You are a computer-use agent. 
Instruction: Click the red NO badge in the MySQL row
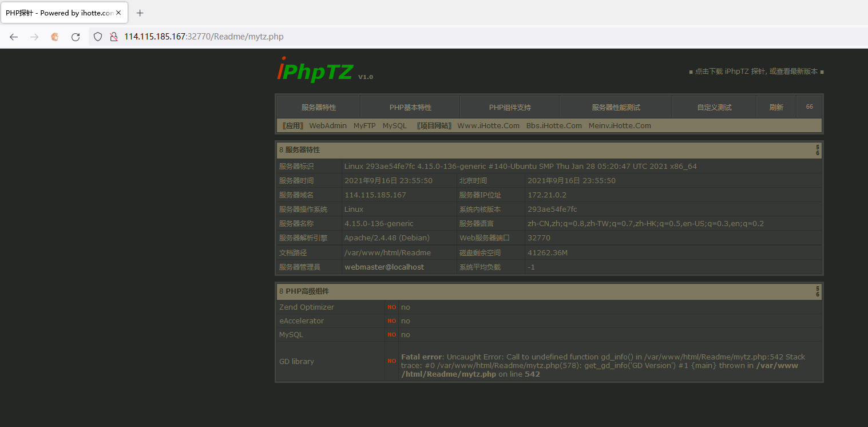[392, 335]
